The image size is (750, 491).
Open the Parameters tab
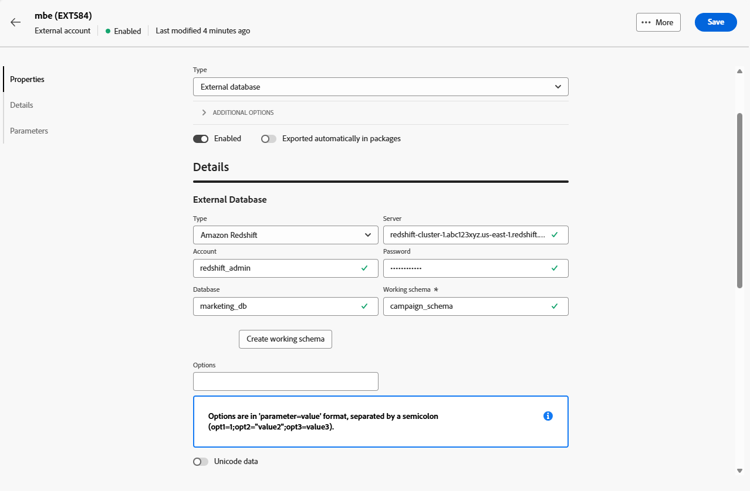coord(29,131)
